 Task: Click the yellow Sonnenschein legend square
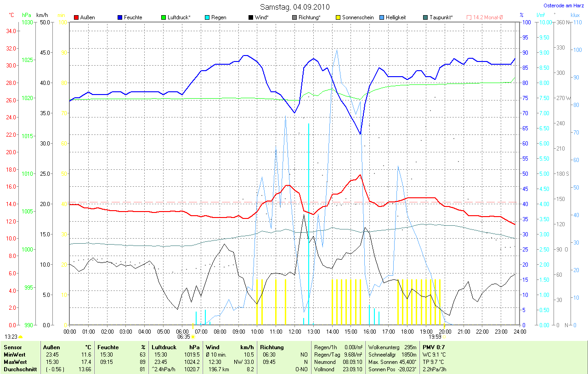pyautogui.click(x=338, y=17)
